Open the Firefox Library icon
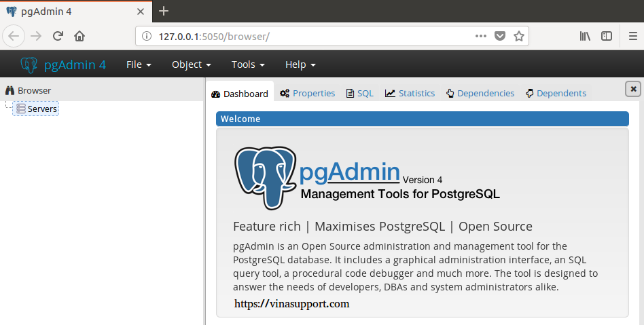Viewport: 644px width, 325px height. [585, 36]
